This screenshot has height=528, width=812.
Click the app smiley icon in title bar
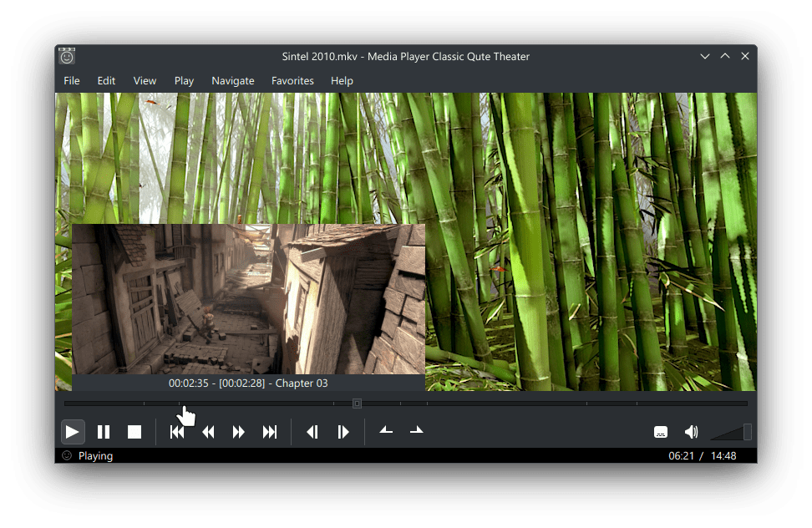tap(67, 56)
